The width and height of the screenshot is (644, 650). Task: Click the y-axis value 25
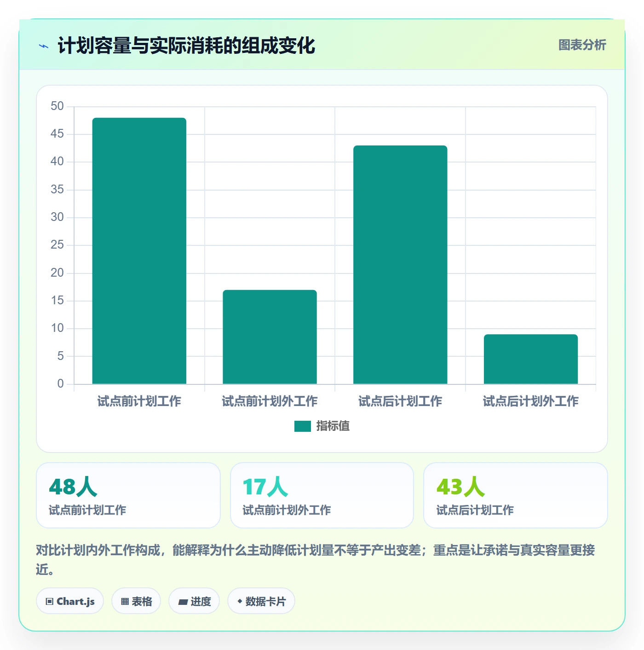click(57, 245)
